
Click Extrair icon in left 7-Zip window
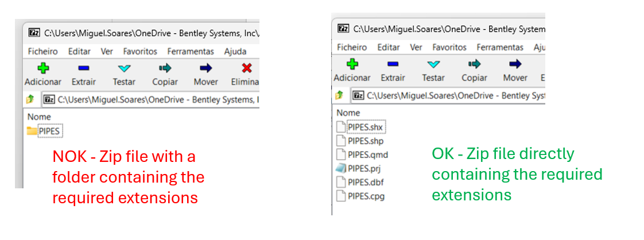tap(84, 68)
